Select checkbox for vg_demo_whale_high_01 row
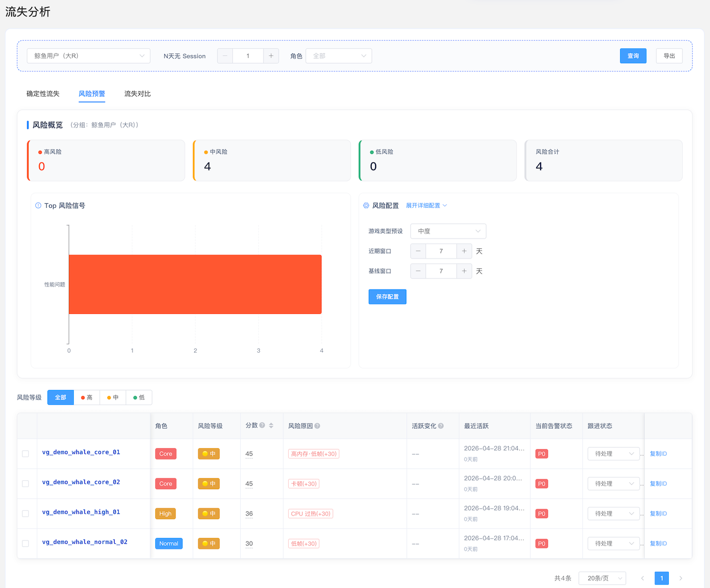710x588 pixels. click(x=25, y=514)
